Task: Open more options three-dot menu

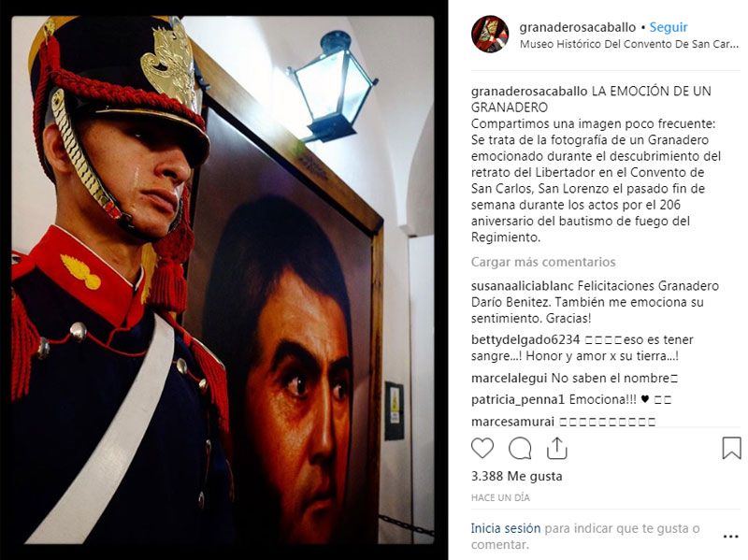Action: [731, 537]
